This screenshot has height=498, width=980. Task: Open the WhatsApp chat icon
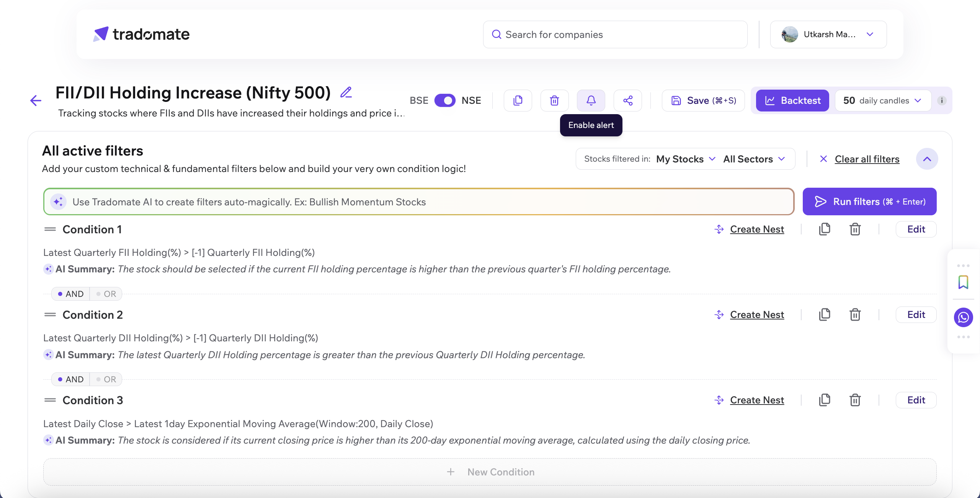pos(963,317)
